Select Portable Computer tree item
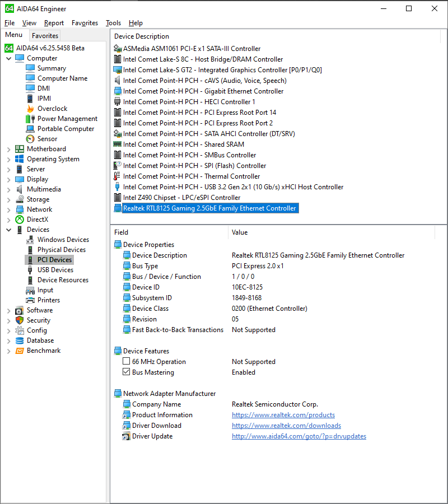448x504 pixels. (x=66, y=129)
